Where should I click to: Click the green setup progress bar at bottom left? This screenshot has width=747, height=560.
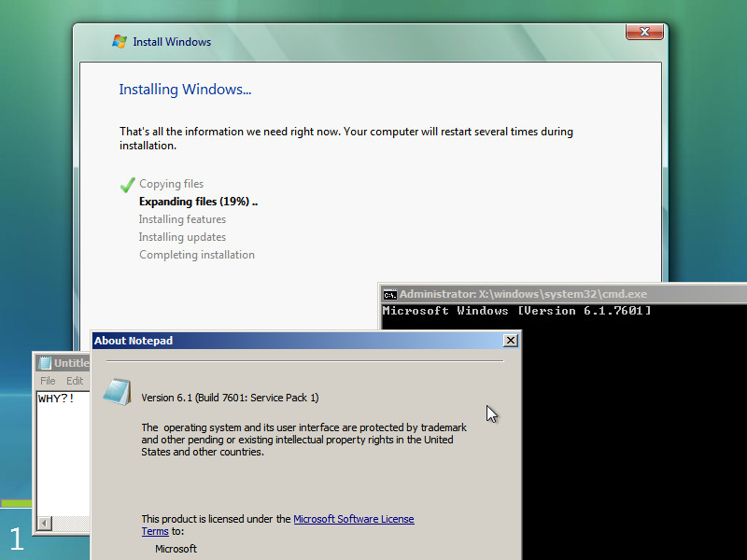[x=16, y=503]
